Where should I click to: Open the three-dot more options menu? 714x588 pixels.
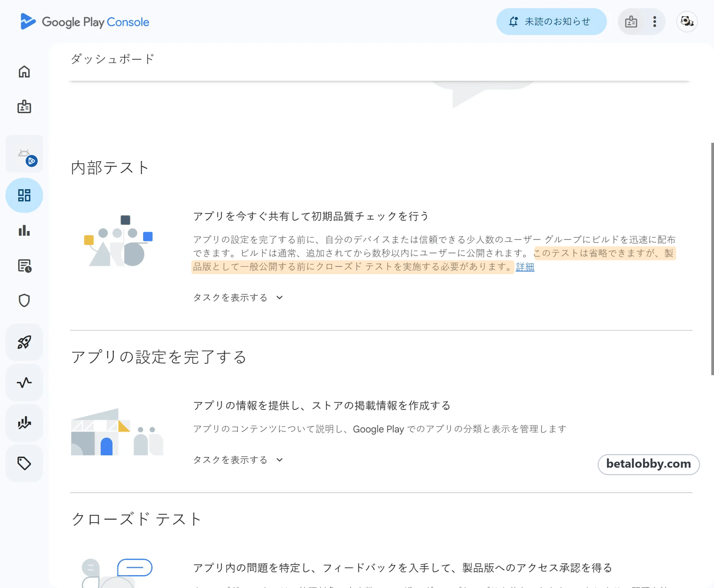[x=654, y=21]
